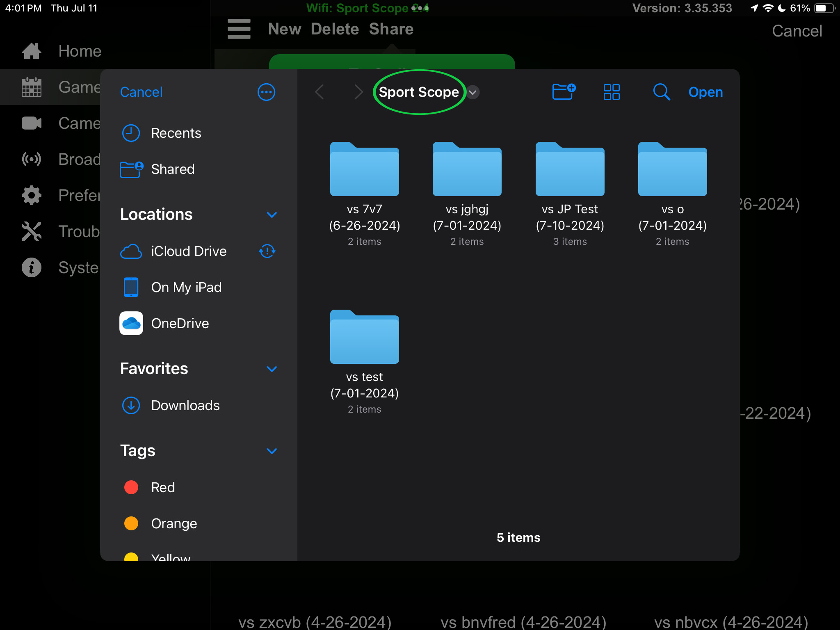The width and height of the screenshot is (840, 630).
Task: Click the Preferences gear icon in sidebar
Action: tap(32, 195)
